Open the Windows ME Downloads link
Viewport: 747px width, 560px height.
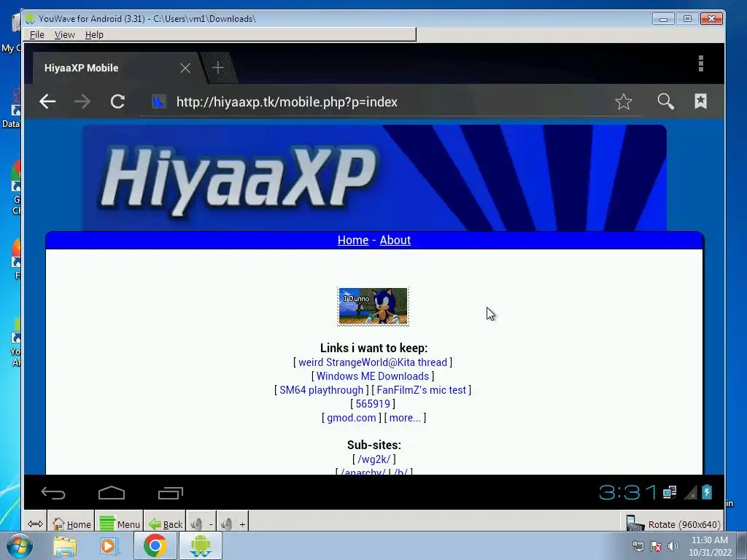373,376
